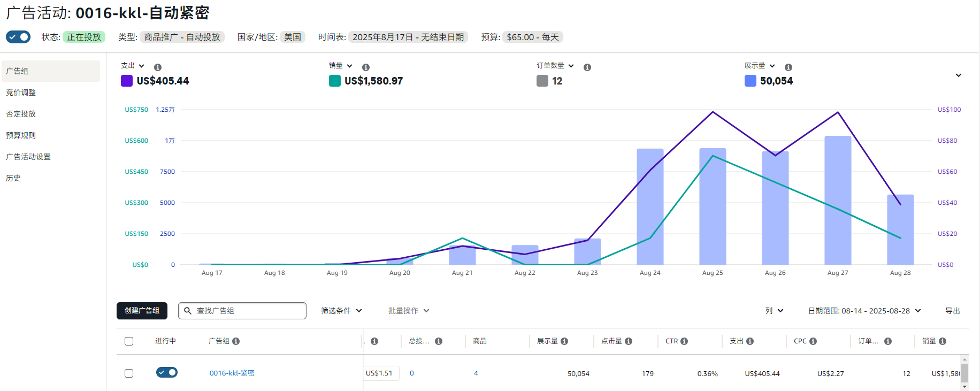
Task: Click info icon next to 广告组 column header
Action: click(236, 341)
